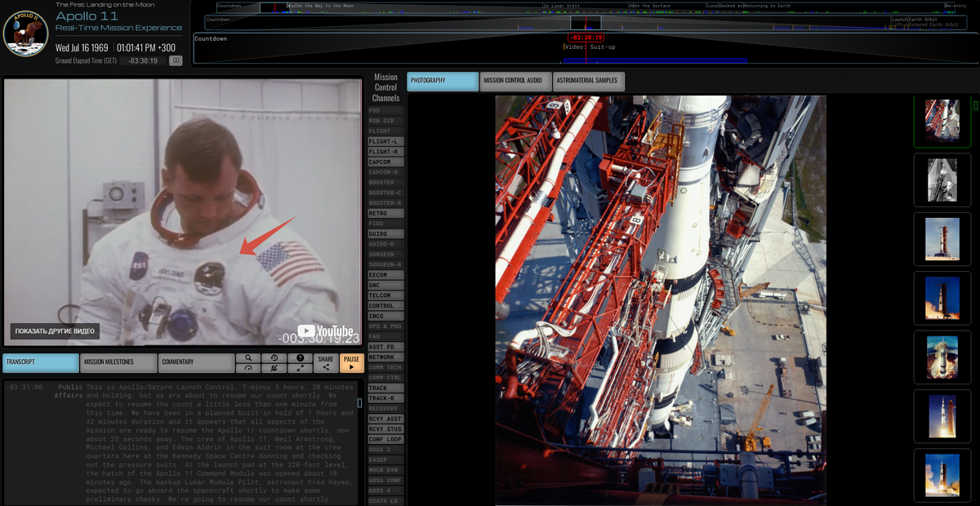Click the 03:31:00 transcript timestamp

point(26,387)
